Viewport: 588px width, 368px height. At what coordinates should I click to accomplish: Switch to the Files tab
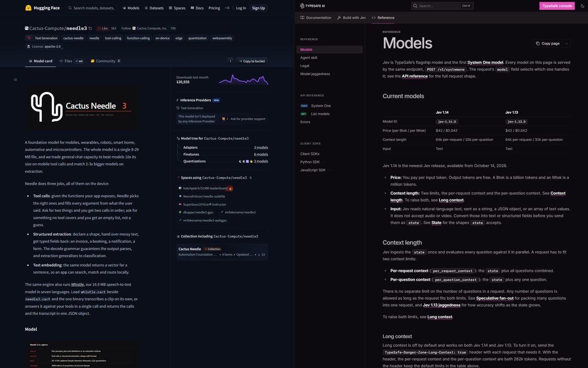pos(71,61)
